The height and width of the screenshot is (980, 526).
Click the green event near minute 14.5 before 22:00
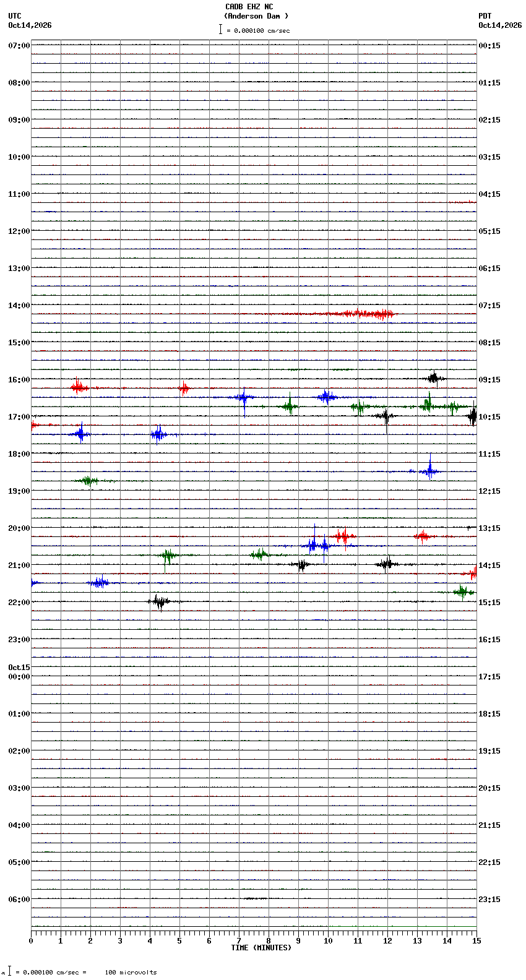coord(462,592)
